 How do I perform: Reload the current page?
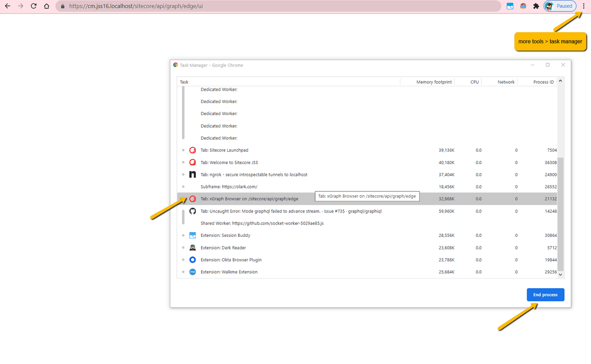34,6
